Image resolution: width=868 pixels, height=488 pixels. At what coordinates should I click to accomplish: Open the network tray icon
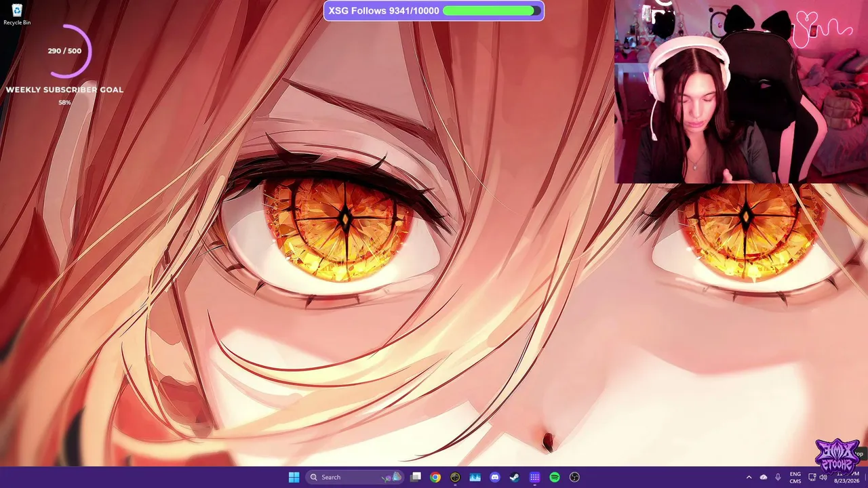pyautogui.click(x=812, y=477)
